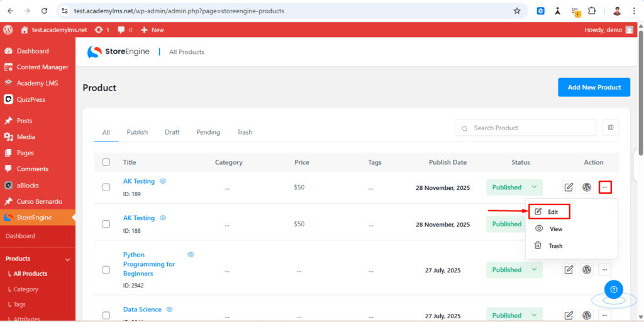The width and height of the screenshot is (644, 322).
Task: Open Category under Products in the sidebar
Action: pyautogui.click(x=25, y=289)
